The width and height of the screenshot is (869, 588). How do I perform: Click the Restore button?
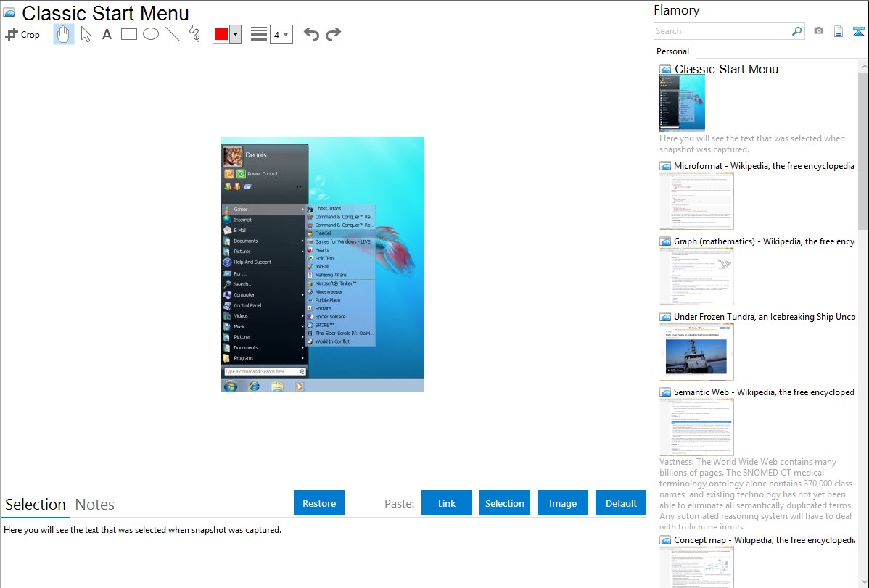coord(319,503)
